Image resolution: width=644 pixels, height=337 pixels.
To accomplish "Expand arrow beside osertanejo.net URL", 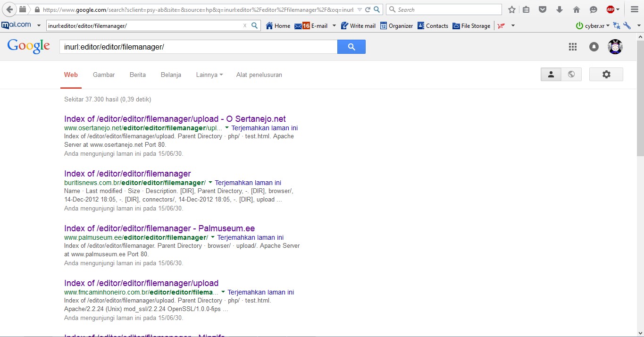I will tap(227, 128).
